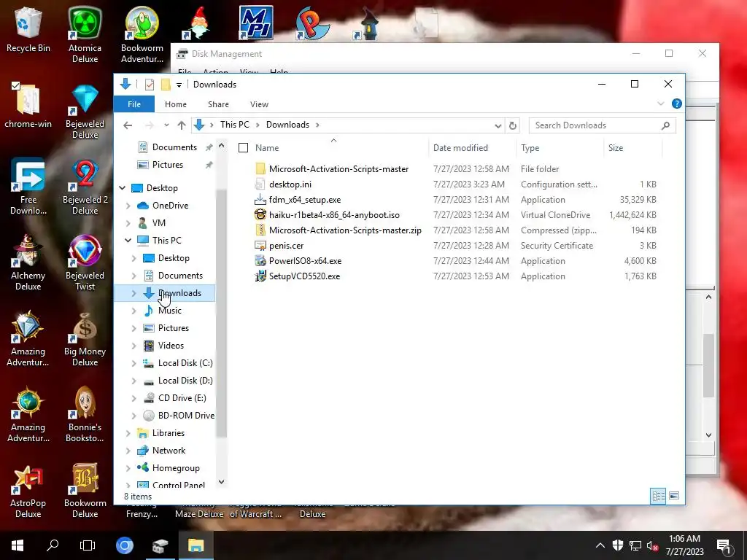Select Bejeweled 2 Deluxe desktop icon
747x560 pixels.
pyautogui.click(x=85, y=187)
